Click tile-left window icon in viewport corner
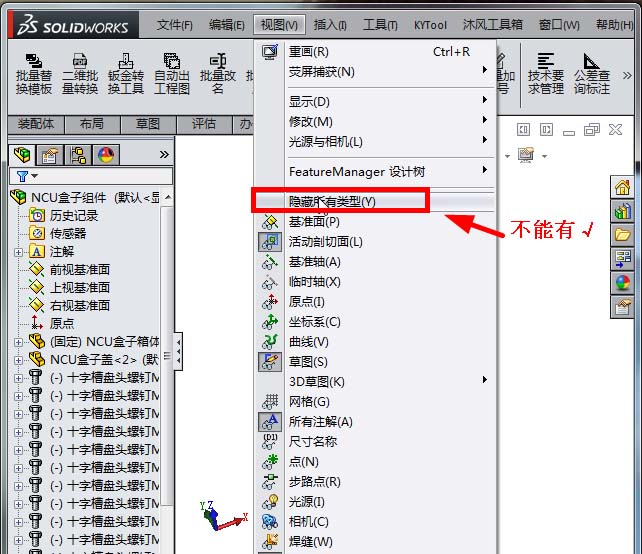 [524, 130]
